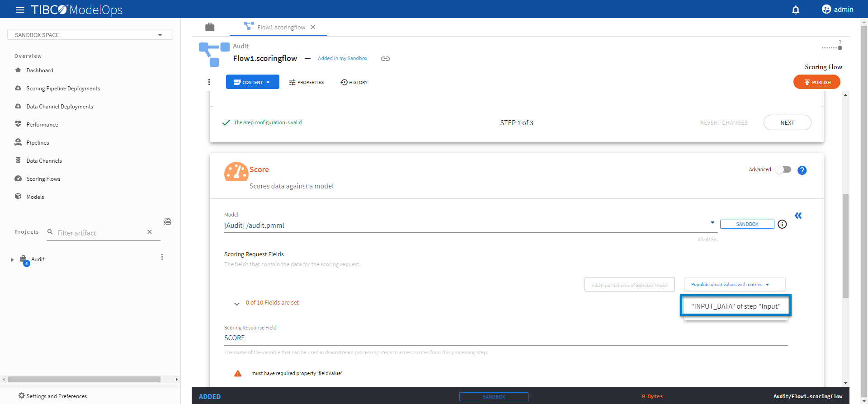Screen dimensions: 868x404
Task: Select the Audit project
Action: pos(38,259)
